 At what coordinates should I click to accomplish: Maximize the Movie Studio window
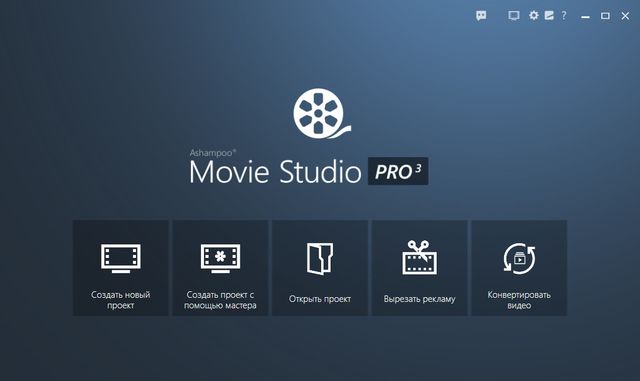point(605,16)
